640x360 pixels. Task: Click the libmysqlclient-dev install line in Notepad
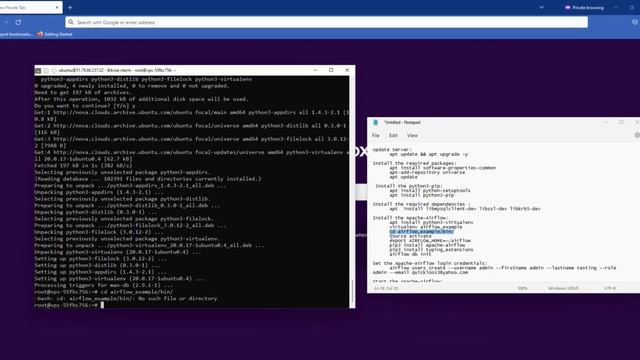pyautogui.click(x=465, y=209)
